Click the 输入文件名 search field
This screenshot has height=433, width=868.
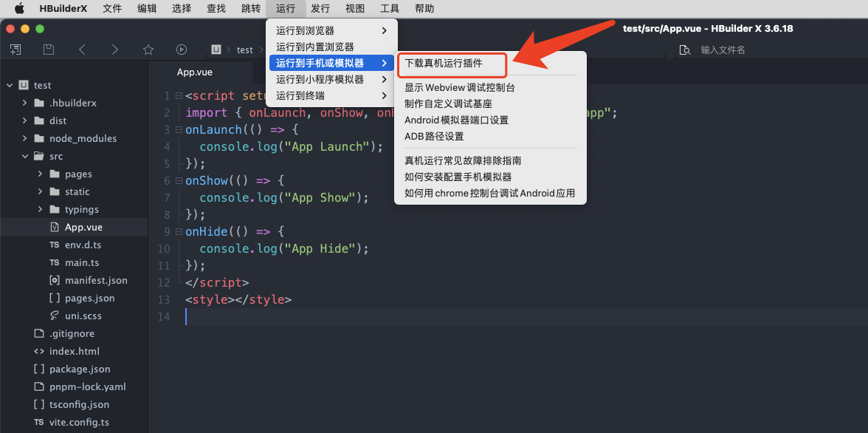pyautogui.click(x=768, y=50)
